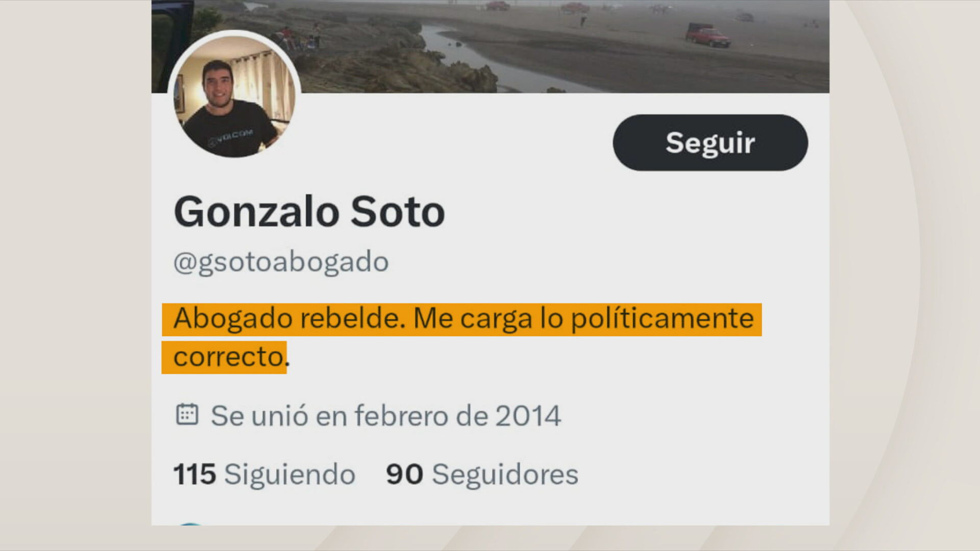The width and height of the screenshot is (980, 551).
Task: Click the partial blue avatar at bottom edge
Action: (x=190, y=523)
